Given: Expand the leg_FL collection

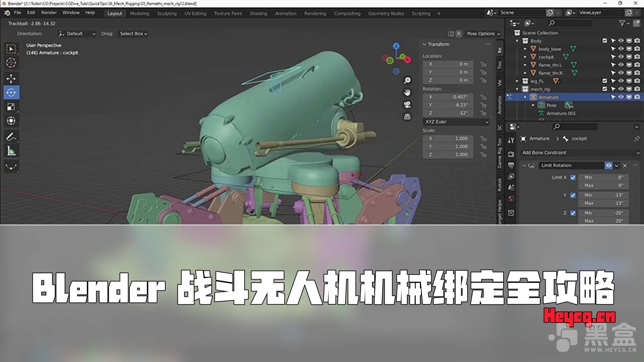Looking at the screenshot, I should [x=517, y=81].
